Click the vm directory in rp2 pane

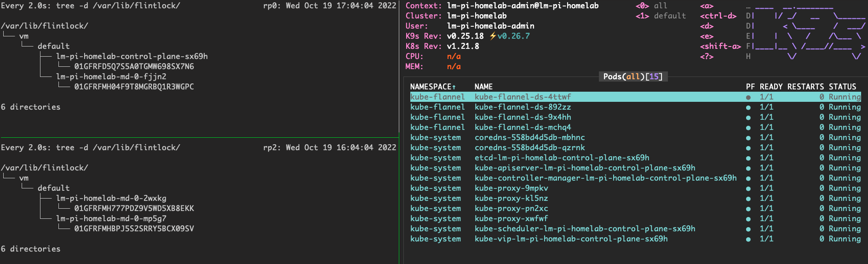24,178
